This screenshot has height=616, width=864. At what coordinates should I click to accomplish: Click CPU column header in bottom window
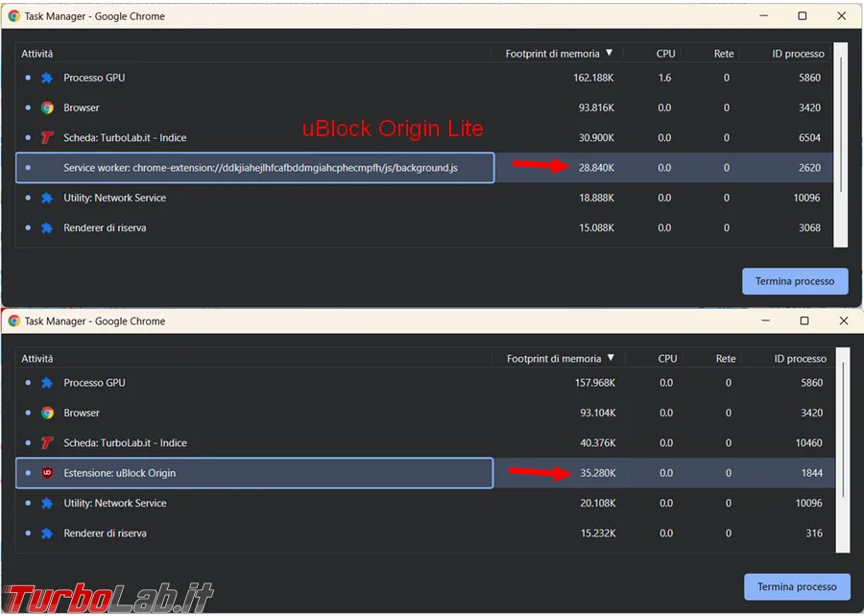[667, 358]
